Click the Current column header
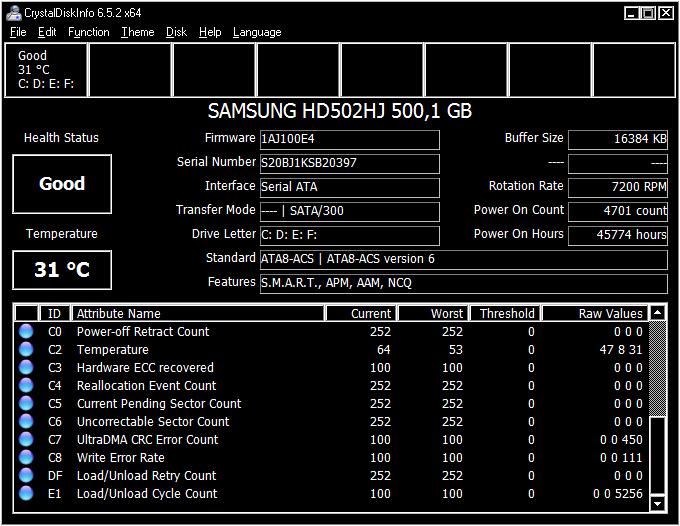This screenshot has width=680, height=526. point(361,313)
